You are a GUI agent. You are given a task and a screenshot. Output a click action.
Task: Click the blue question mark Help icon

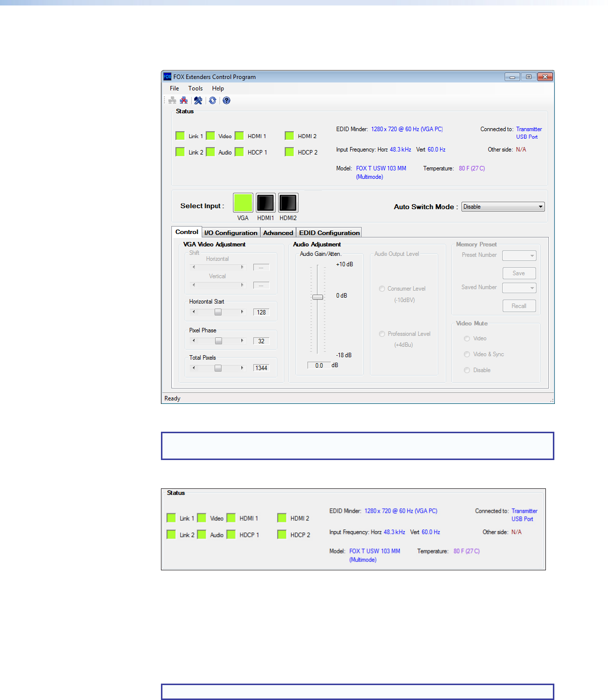coord(227,100)
